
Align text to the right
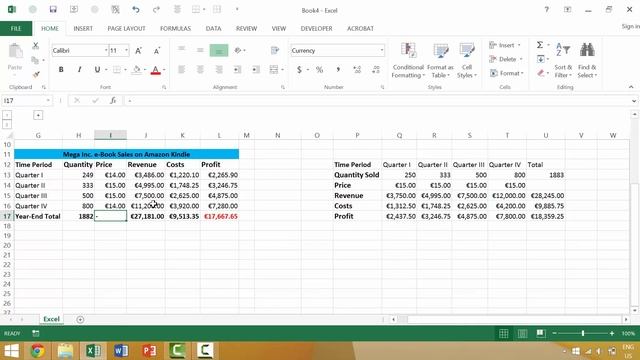click(x=219, y=69)
